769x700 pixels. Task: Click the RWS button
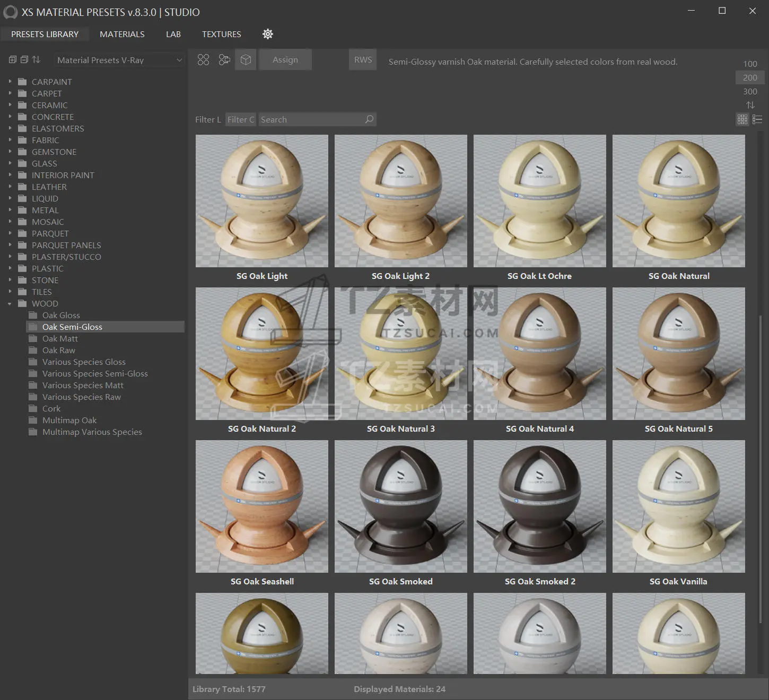(x=363, y=60)
